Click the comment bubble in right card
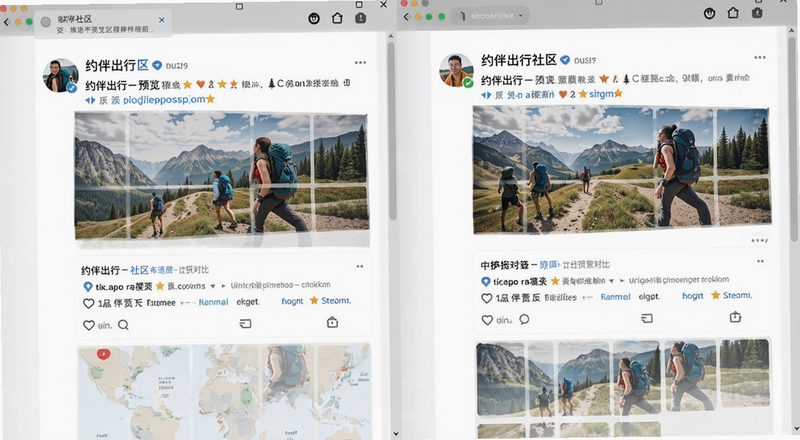The image size is (800, 440). [524, 320]
